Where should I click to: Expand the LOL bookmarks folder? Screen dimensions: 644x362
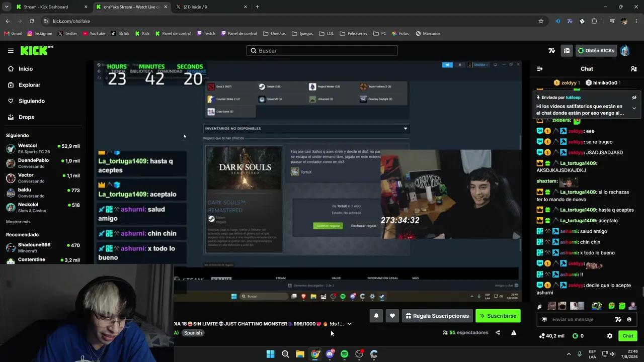327,34
